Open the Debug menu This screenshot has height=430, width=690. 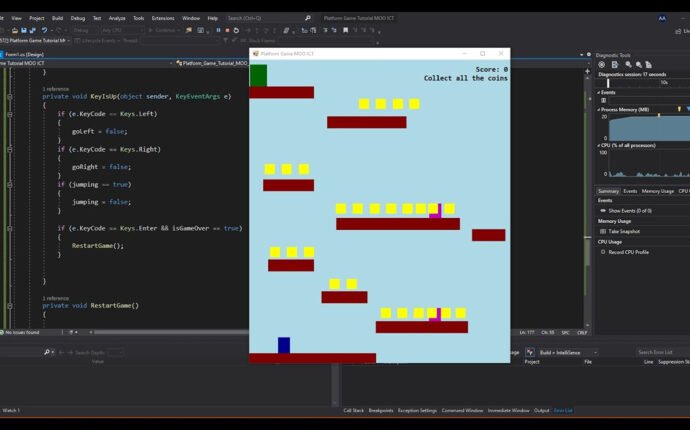(x=77, y=18)
